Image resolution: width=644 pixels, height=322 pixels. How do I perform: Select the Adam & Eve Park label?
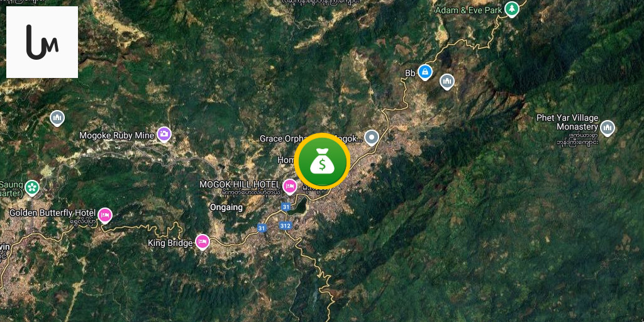pyautogui.click(x=469, y=10)
